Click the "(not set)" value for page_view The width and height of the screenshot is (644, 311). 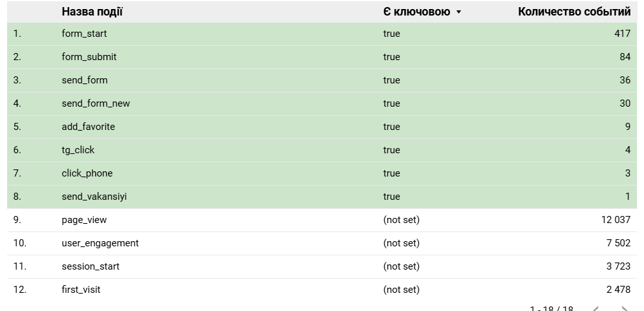tap(401, 220)
